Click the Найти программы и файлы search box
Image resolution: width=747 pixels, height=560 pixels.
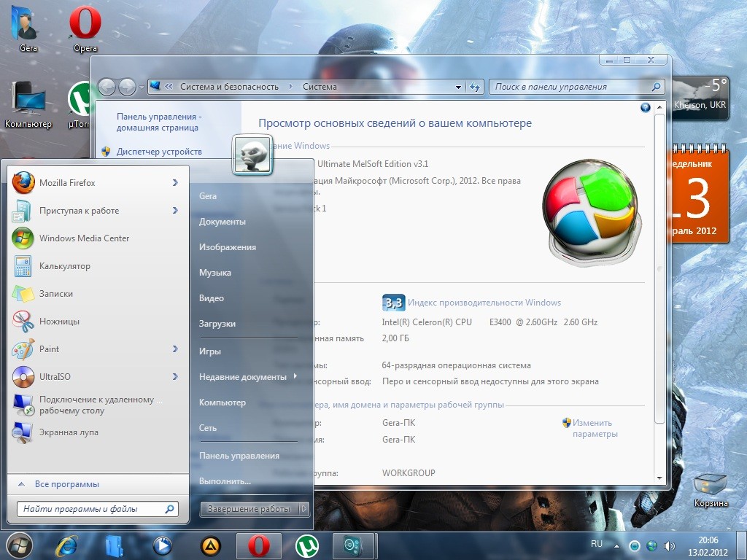98,509
